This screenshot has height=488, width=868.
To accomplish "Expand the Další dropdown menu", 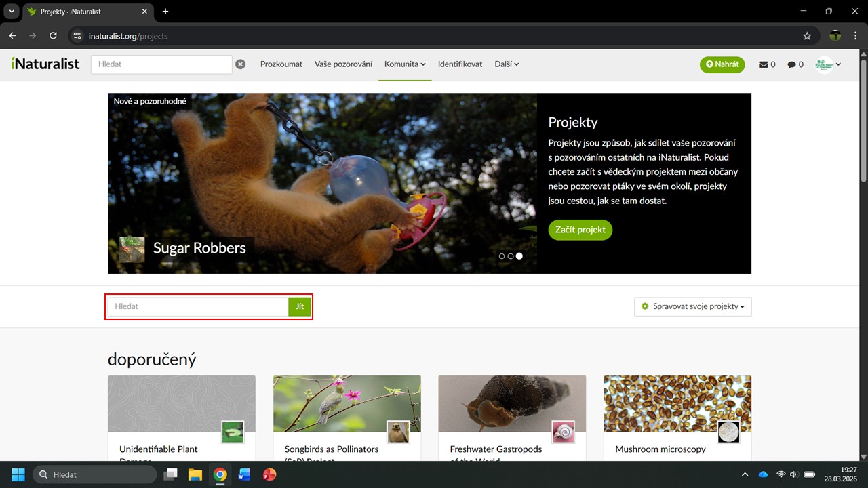I will pyautogui.click(x=507, y=64).
